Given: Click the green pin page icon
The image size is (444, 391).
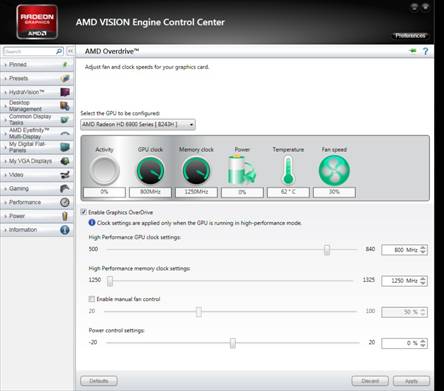Looking at the screenshot, I should (413, 51).
